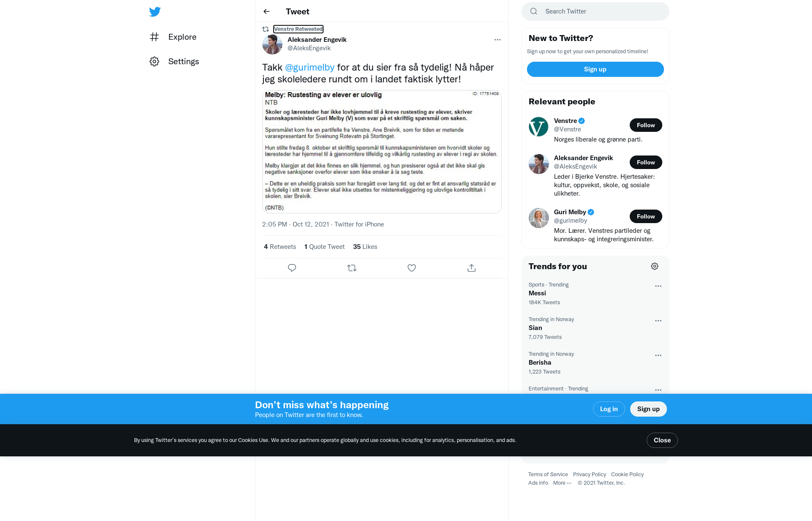Follow the Venstre account
The image size is (812, 521).
coord(646,125)
